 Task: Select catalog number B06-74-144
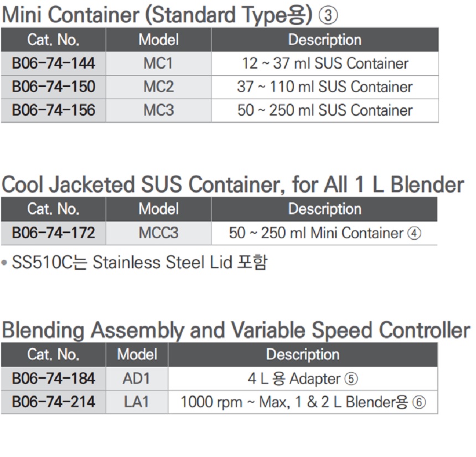54,64
